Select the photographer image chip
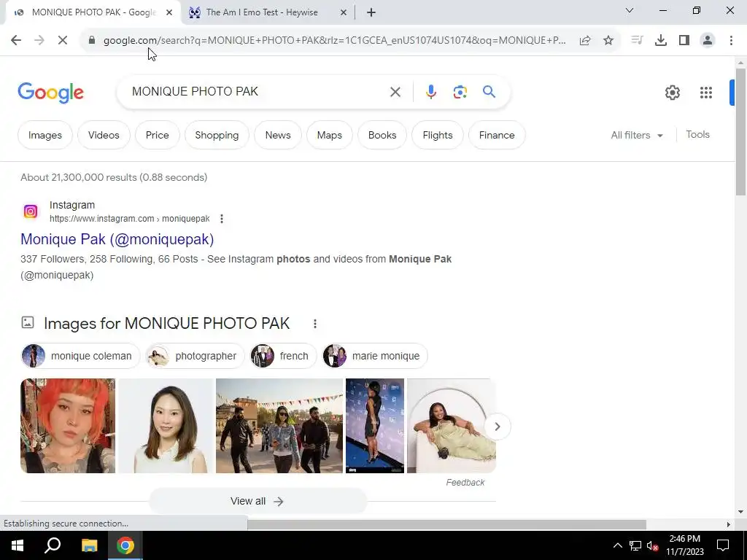 195,356
